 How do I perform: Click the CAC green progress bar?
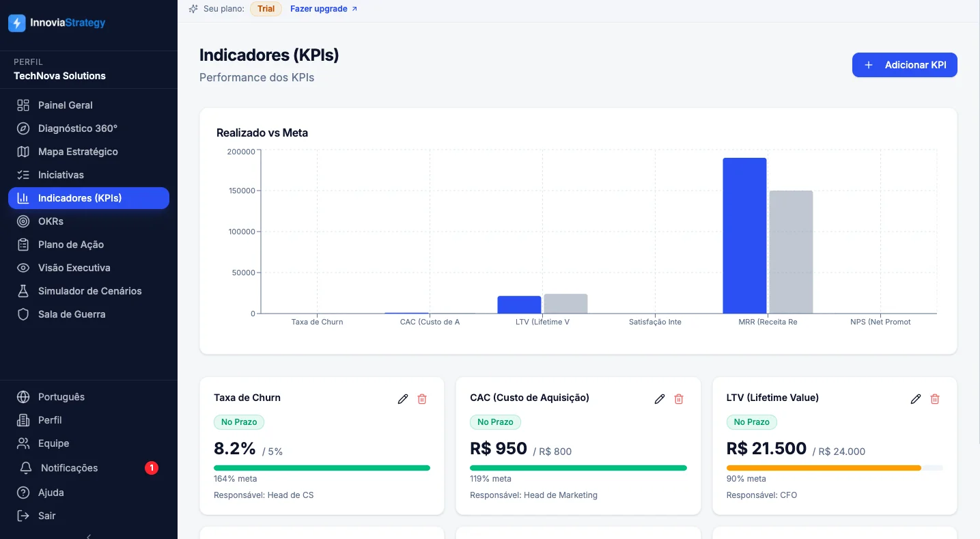tap(578, 468)
